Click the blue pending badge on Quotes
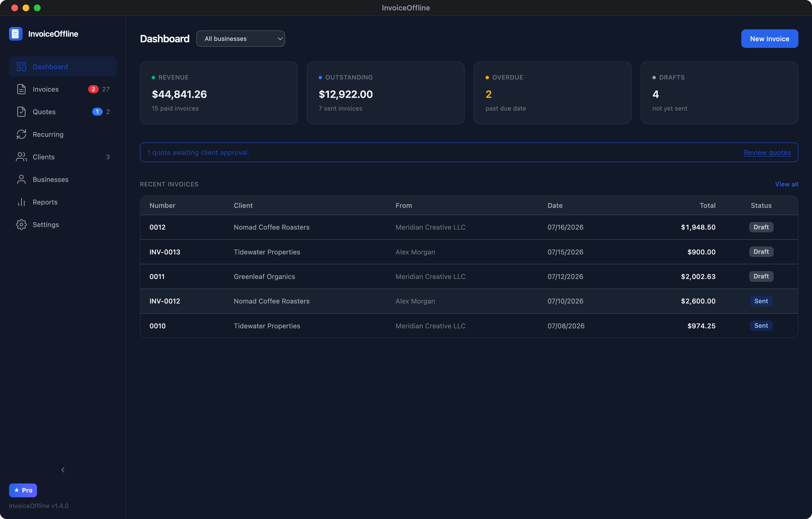 coord(97,112)
